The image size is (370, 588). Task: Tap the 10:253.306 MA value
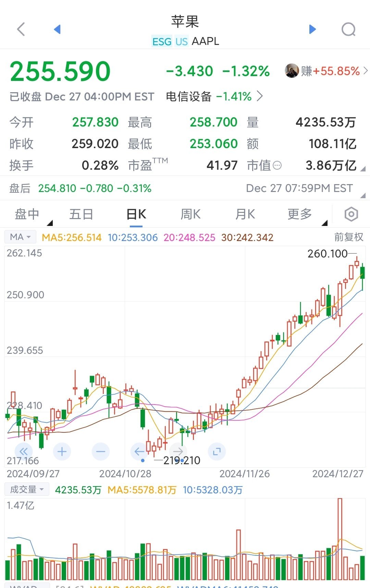pos(133,237)
